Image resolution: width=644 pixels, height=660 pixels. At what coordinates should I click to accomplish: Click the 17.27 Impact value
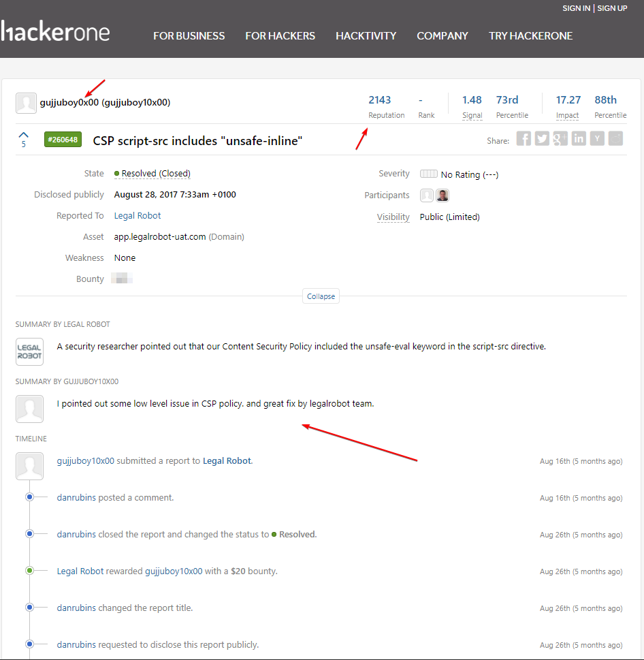pyautogui.click(x=568, y=99)
